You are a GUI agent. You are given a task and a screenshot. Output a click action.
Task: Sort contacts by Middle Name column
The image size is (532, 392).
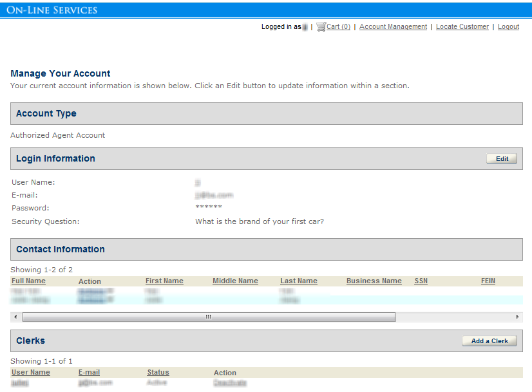pos(235,281)
